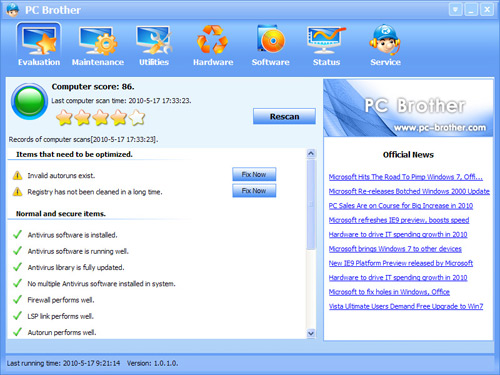Click checkmark beside No multiple Antivirus software
The width and height of the screenshot is (500, 375).
point(17,283)
